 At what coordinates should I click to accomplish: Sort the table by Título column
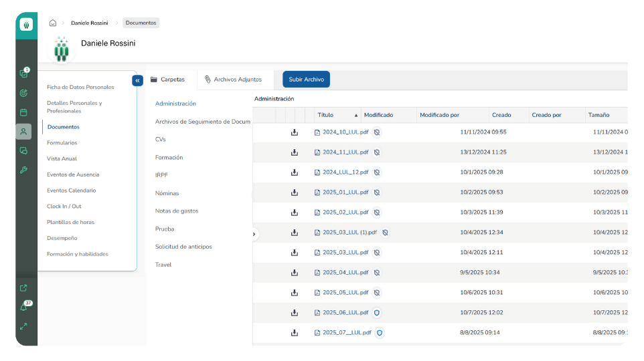click(325, 115)
